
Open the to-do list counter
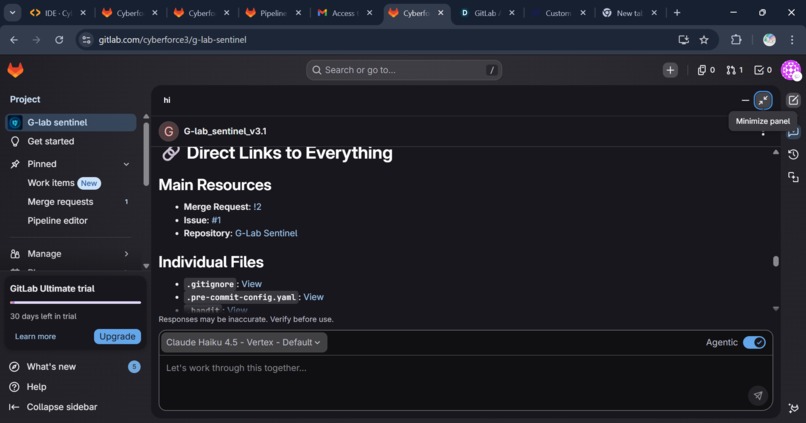[x=763, y=70]
